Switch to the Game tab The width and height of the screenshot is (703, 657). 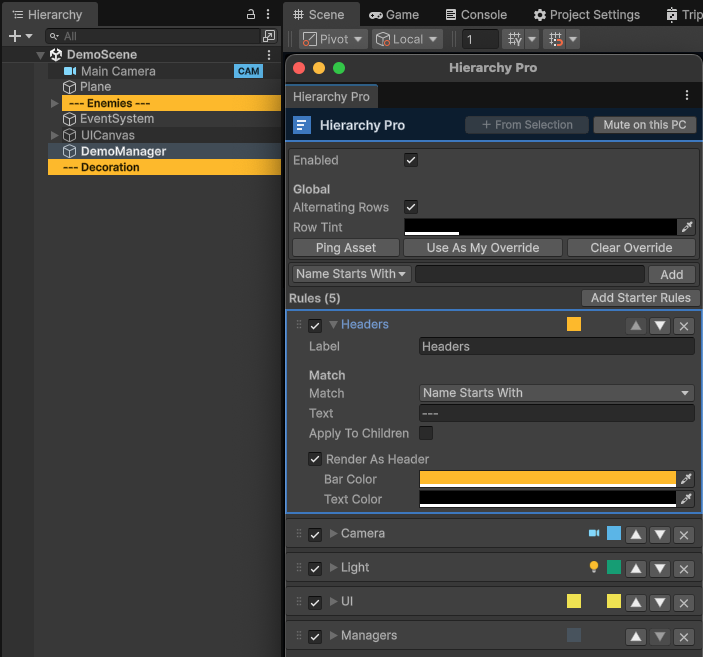tap(394, 15)
